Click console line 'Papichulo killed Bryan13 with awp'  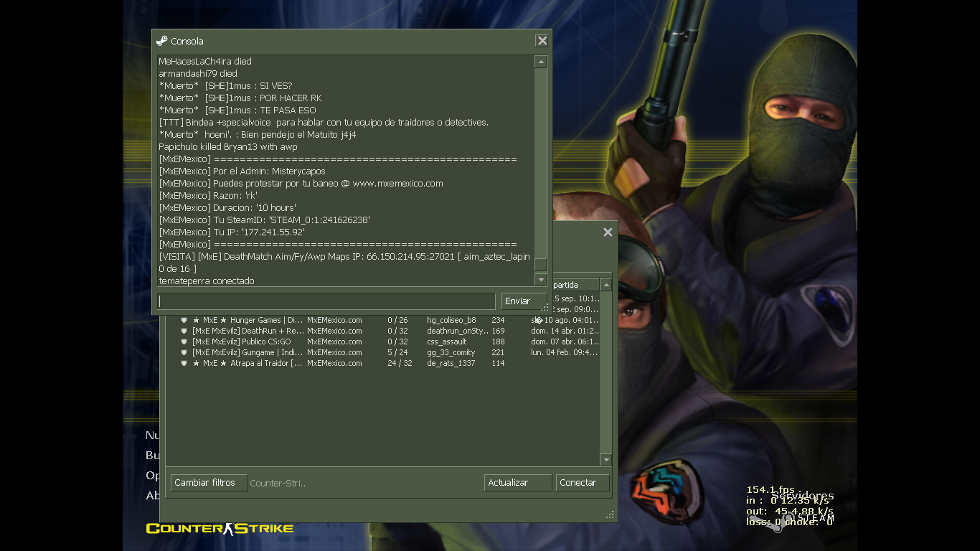point(227,146)
